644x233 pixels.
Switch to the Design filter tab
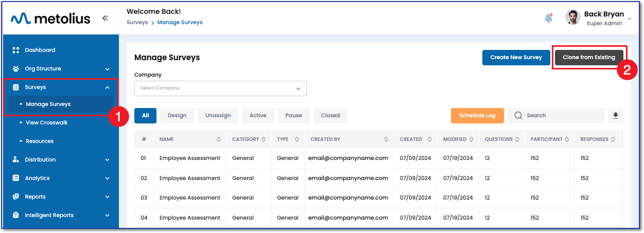pos(177,116)
